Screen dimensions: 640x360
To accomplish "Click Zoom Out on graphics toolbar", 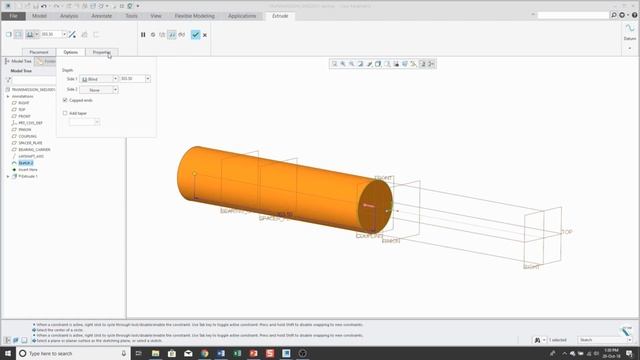I will [352, 64].
